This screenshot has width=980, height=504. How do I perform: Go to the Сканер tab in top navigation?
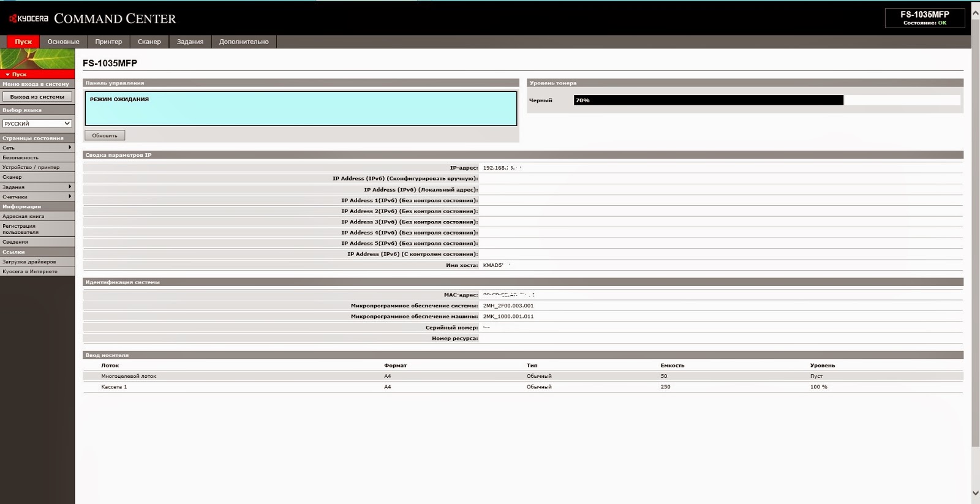pos(149,42)
